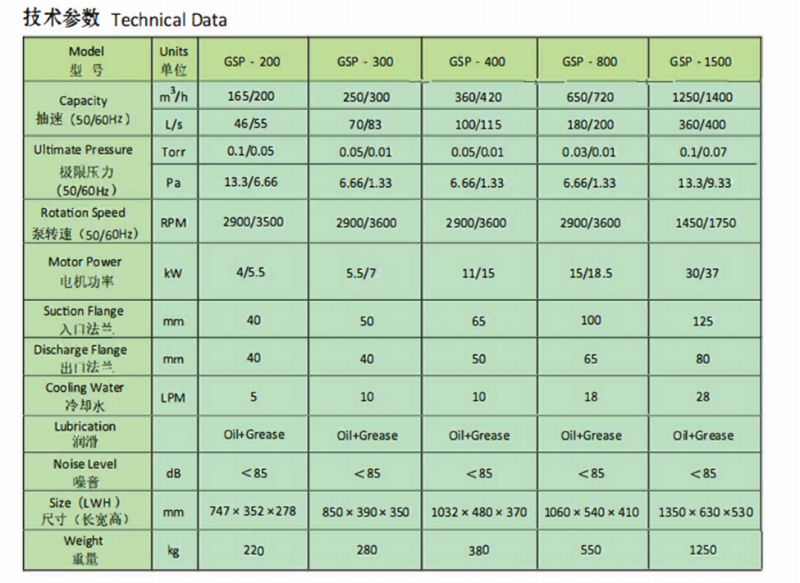Click the Units header cell
Viewport: 800px width, 583px height.
174,60
